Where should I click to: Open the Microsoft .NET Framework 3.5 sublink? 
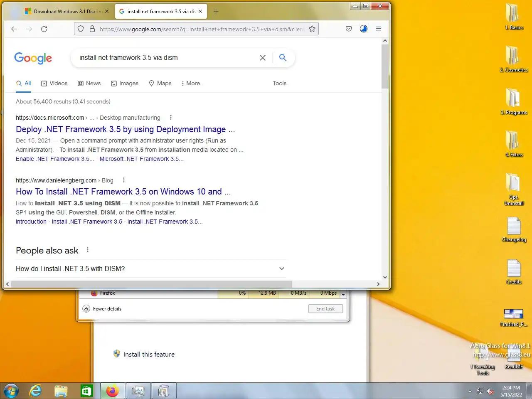tap(141, 159)
